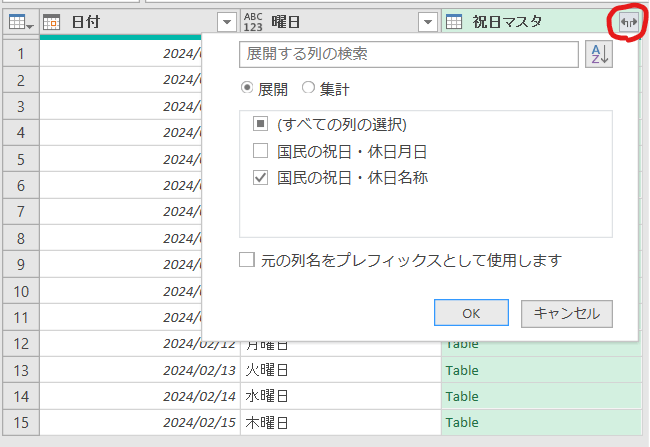Select the 展開 radio button
This screenshot has height=447, width=650.
[247, 89]
